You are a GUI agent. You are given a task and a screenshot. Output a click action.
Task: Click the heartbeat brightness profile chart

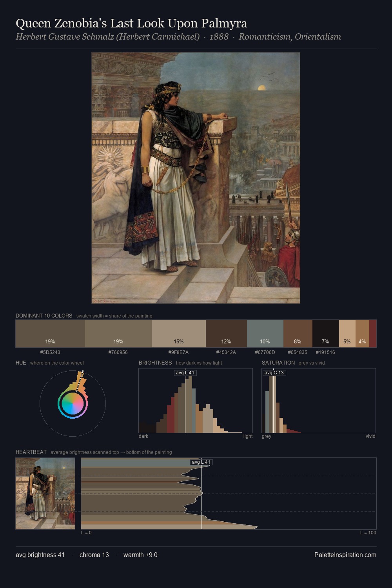[x=229, y=494]
